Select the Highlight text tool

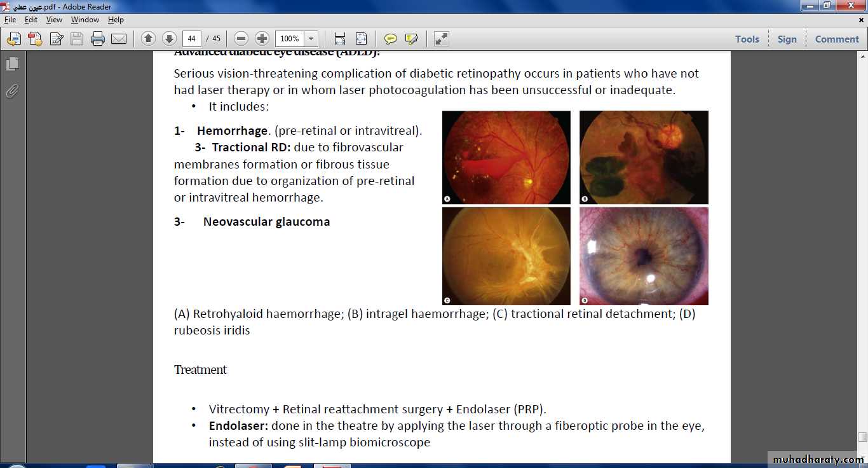tap(412, 39)
